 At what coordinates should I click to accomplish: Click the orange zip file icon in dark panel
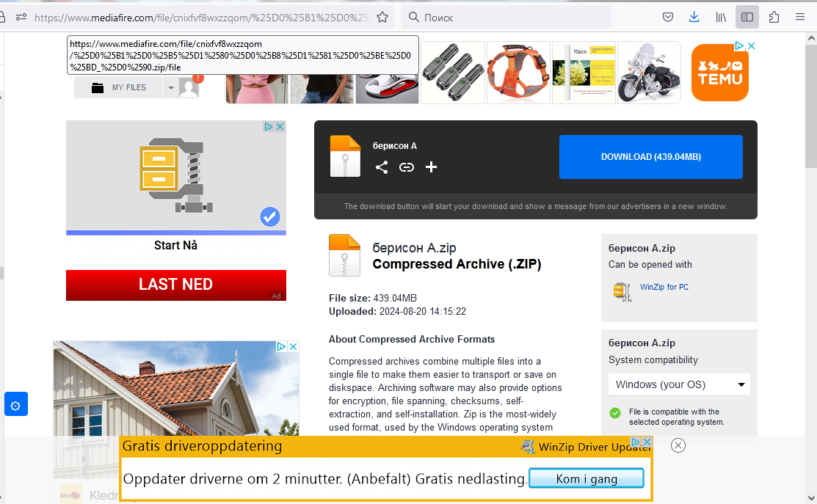pyautogui.click(x=345, y=156)
